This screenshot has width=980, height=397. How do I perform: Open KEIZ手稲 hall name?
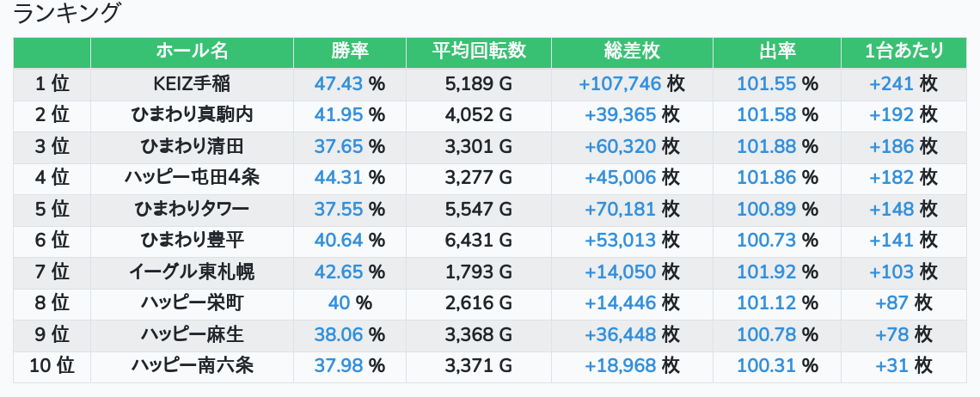click(192, 84)
